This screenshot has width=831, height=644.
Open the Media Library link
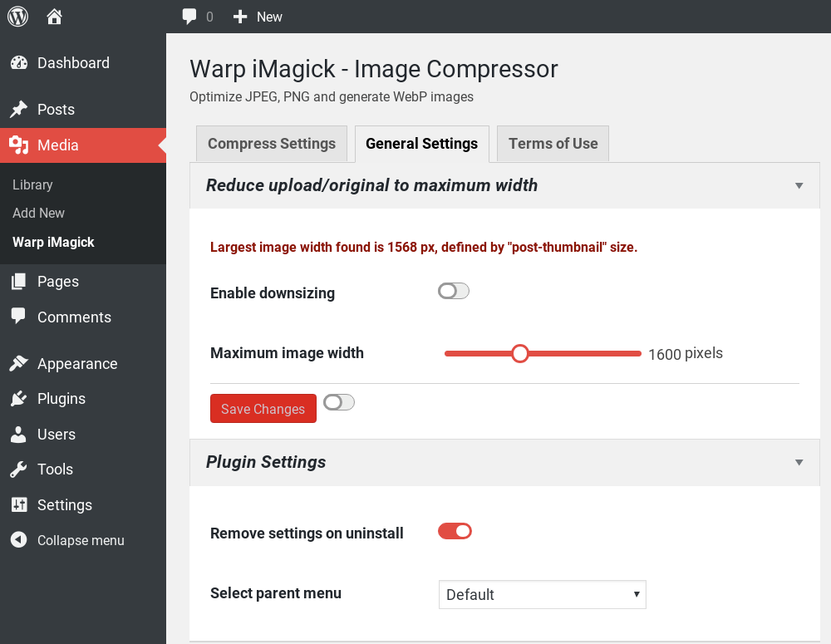(x=32, y=184)
